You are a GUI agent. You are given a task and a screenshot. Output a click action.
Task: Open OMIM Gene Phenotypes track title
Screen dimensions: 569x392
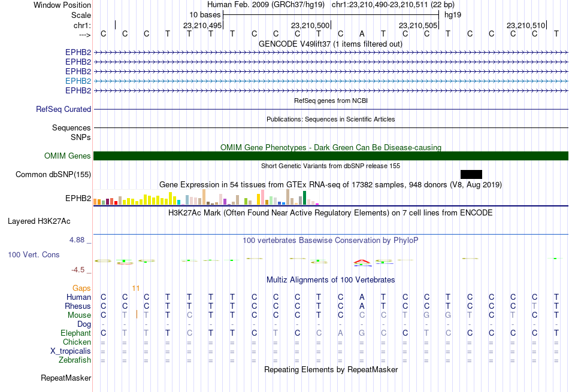(331, 147)
